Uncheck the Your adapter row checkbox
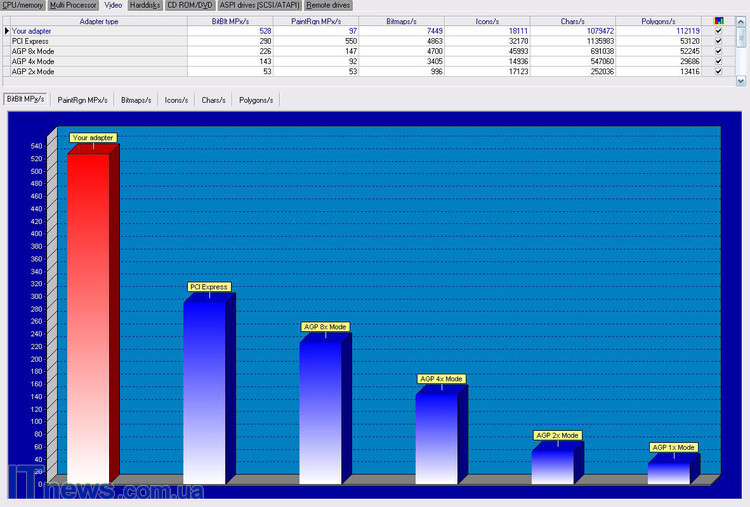 719,31
